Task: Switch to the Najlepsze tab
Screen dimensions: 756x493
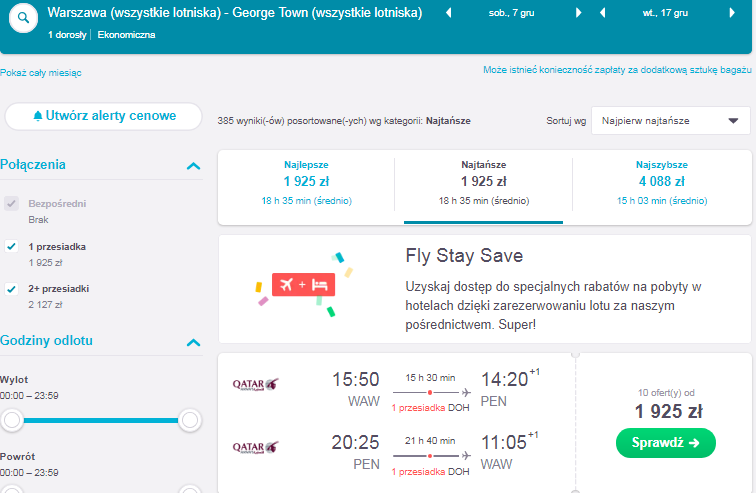Action: pos(306,183)
